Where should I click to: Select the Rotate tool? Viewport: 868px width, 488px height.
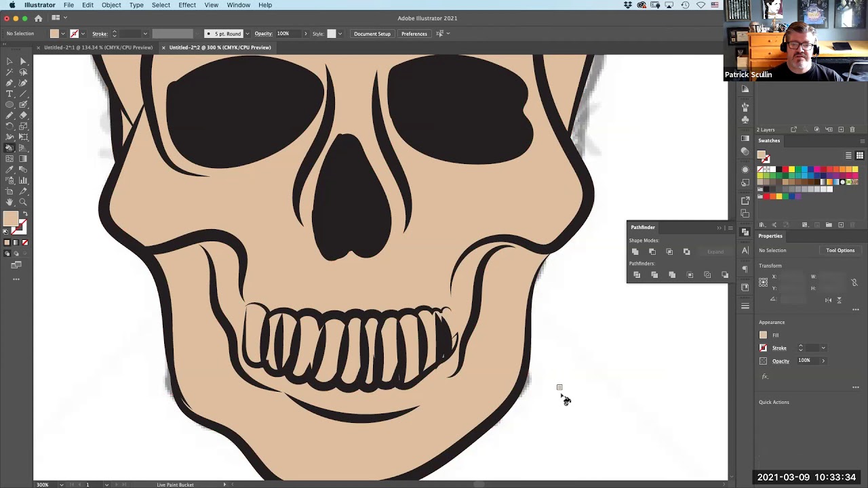point(9,126)
